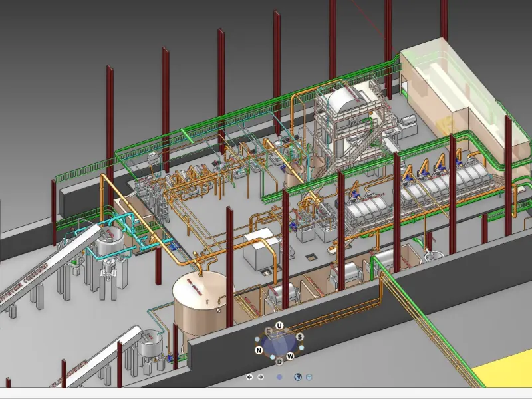Click the D label on the navigation compass
The image size is (532, 399).
click(x=279, y=362)
